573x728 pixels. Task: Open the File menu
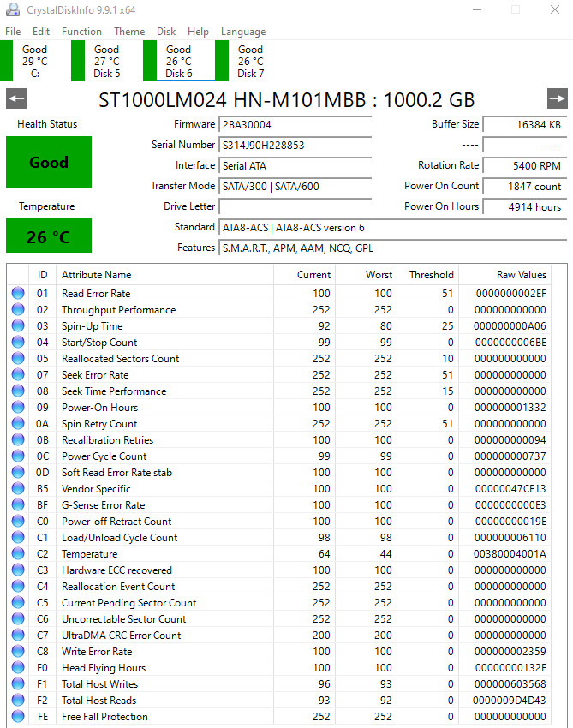pyautogui.click(x=13, y=32)
